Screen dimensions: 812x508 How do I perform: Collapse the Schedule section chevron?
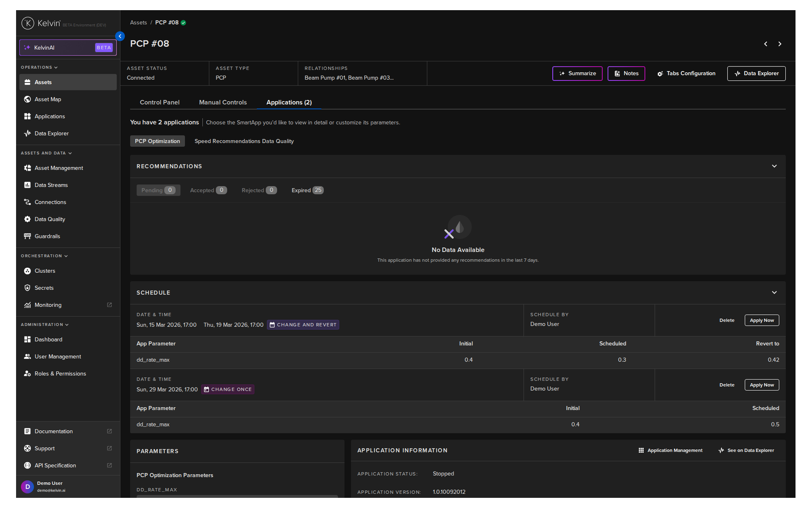tap(774, 293)
